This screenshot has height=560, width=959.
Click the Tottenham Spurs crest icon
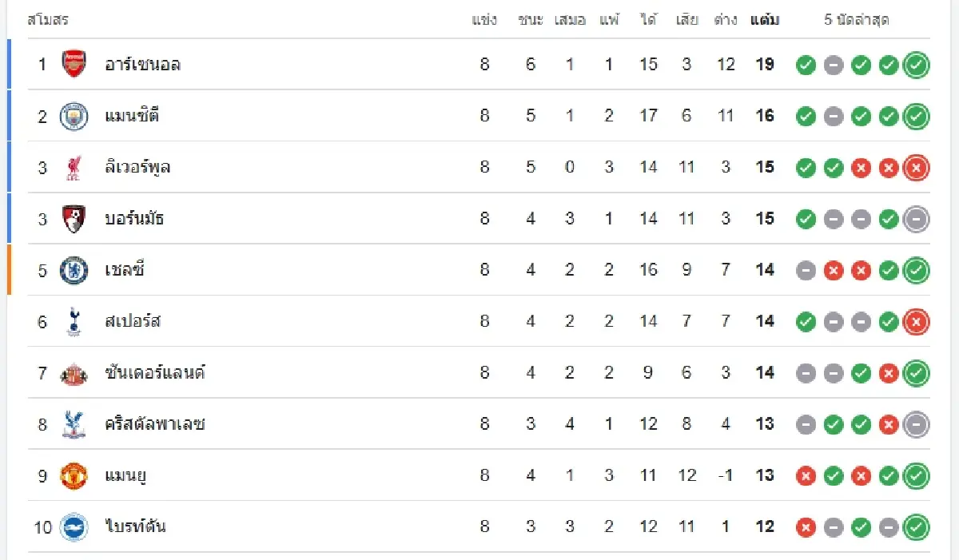point(74,321)
